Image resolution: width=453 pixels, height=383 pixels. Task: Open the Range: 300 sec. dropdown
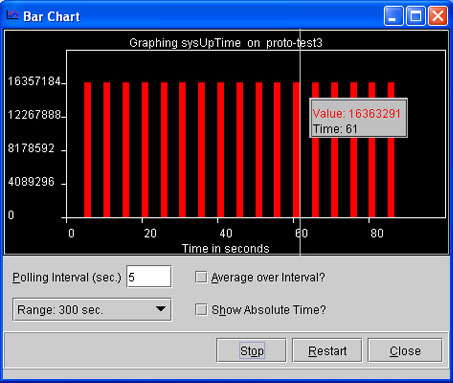coord(92,310)
